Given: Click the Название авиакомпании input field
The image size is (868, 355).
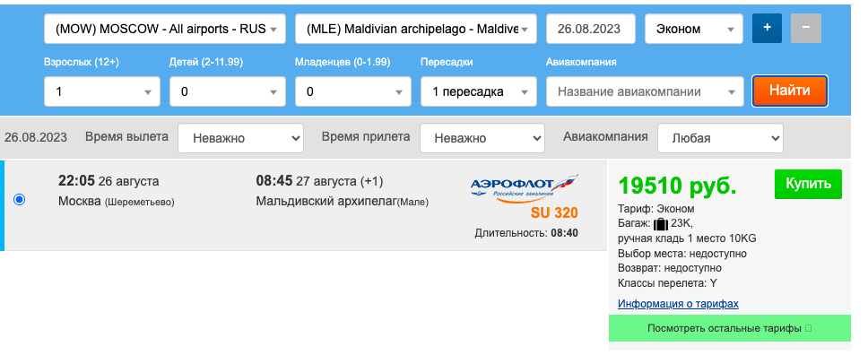Looking at the screenshot, I should 645,91.
